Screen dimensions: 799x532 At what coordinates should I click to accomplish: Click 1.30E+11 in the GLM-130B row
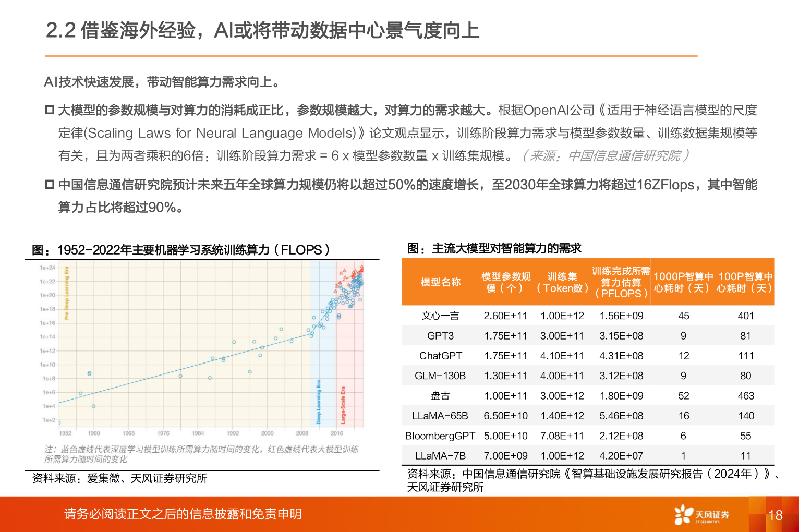pos(505,376)
